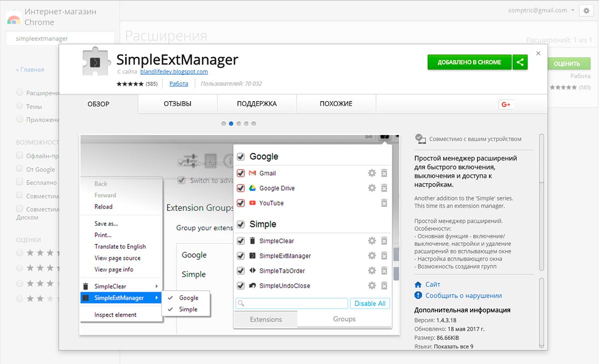Click SimpleExtManager row gear icon

(x=372, y=256)
